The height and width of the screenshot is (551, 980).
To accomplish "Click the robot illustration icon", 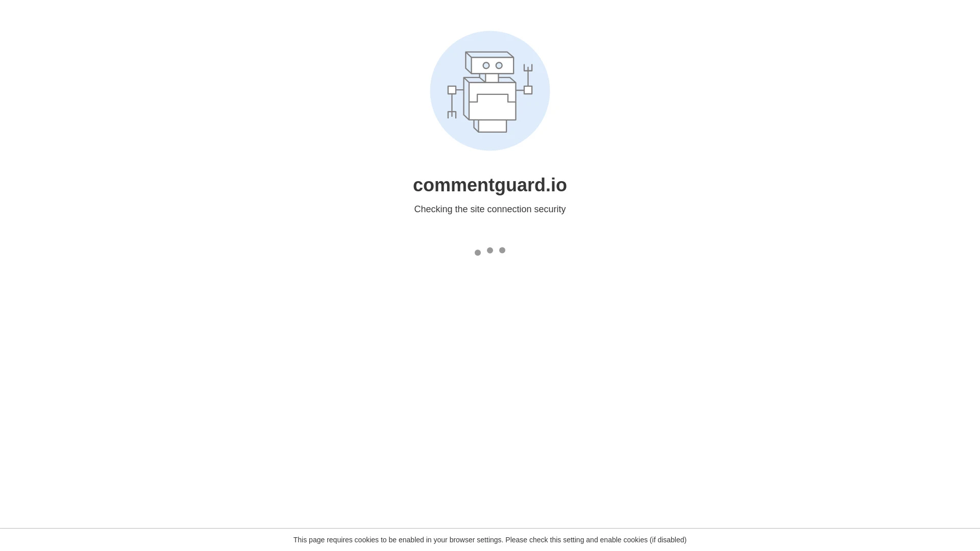I will 489,91.
